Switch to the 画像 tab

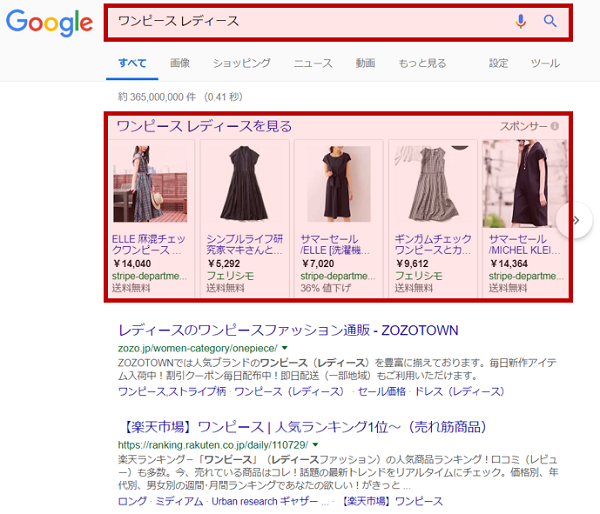point(180,63)
